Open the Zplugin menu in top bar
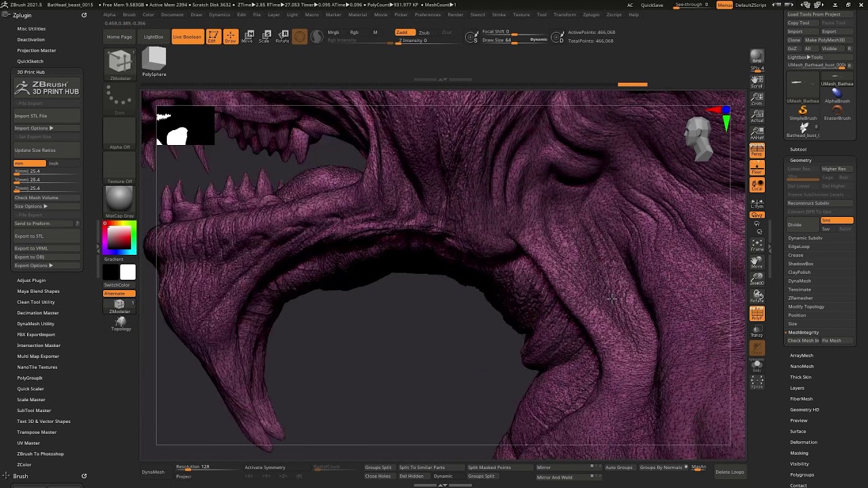 pos(591,14)
